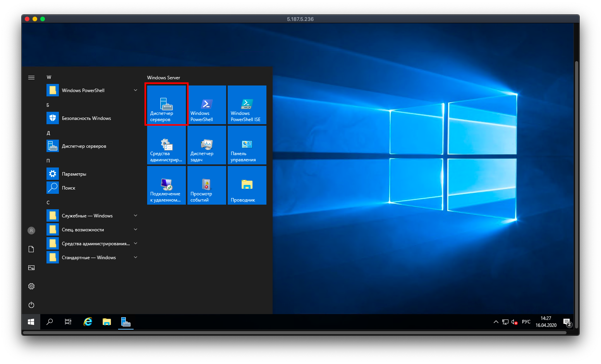Minimize the remote desktop window with yellow button
The width and height of the screenshot is (601, 364).
35,19
